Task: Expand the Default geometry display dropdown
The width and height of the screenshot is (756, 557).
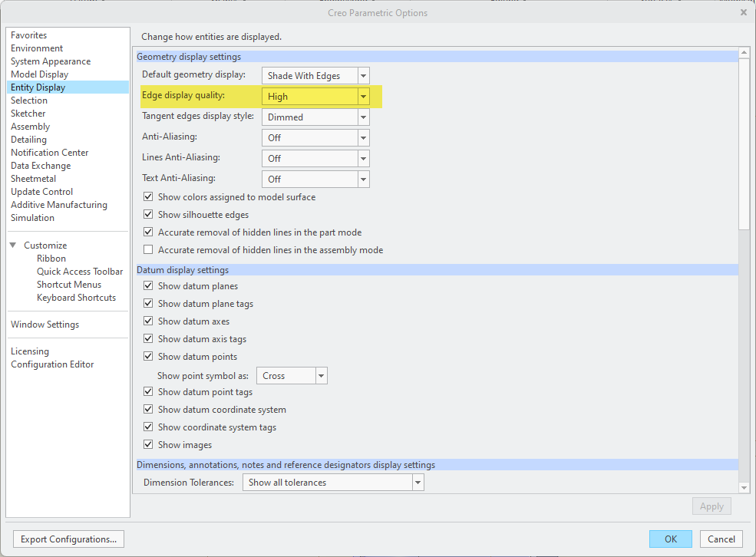Action: coord(363,75)
